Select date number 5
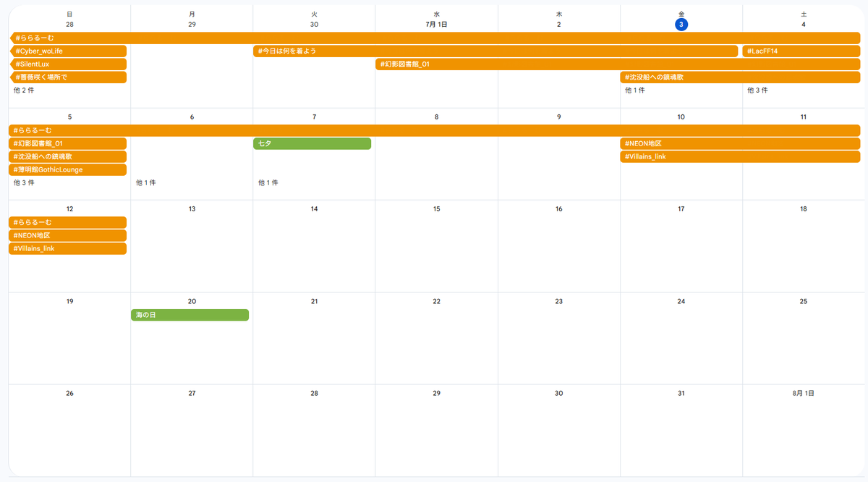Viewport: 868px width, 482px height. (69, 117)
